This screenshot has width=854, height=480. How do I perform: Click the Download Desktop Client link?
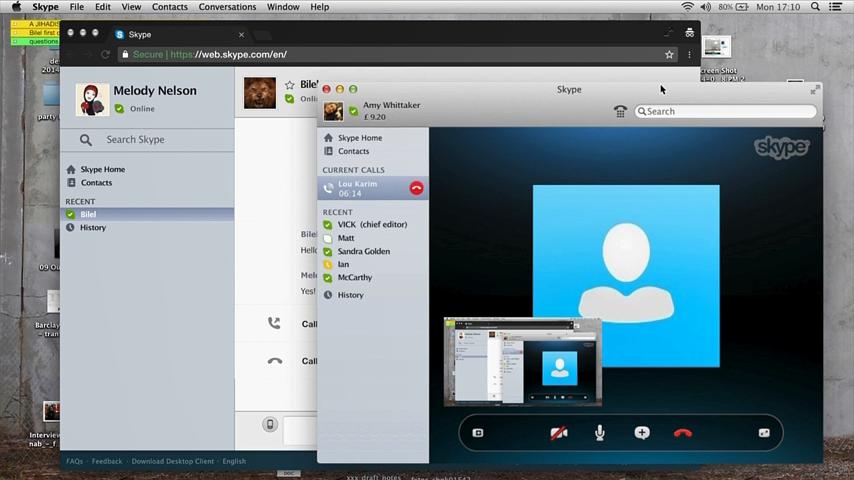pos(173,462)
